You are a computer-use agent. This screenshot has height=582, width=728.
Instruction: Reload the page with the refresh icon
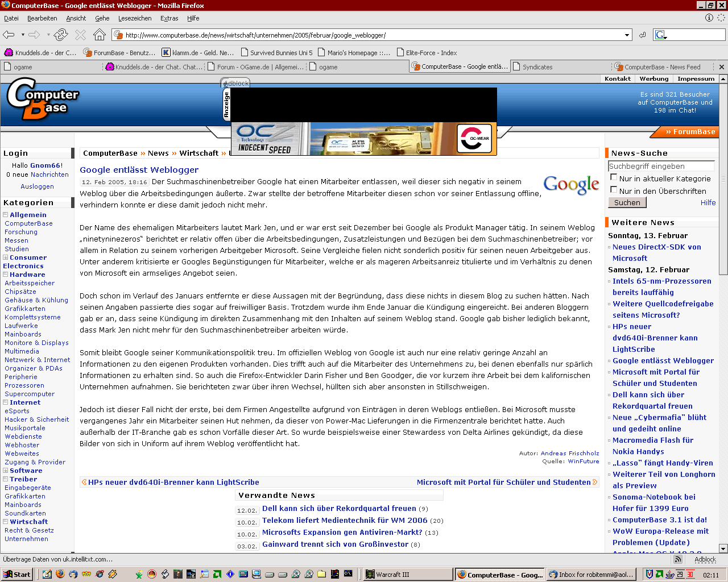tap(61, 35)
